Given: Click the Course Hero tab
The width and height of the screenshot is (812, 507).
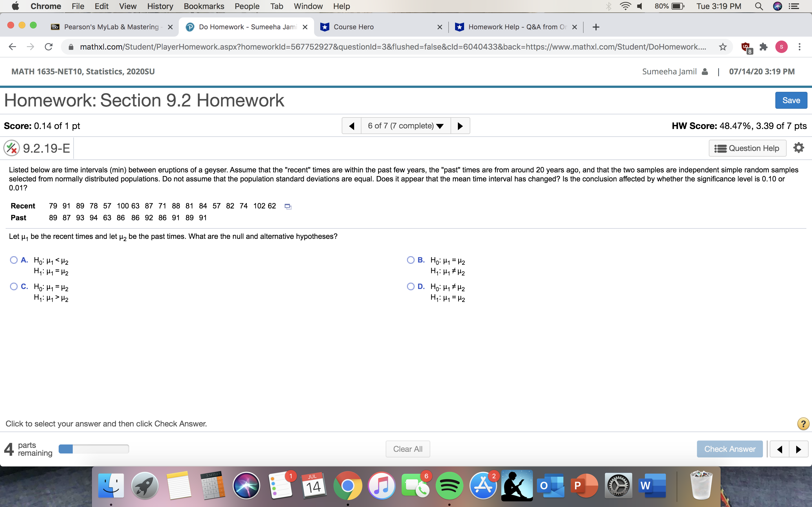Looking at the screenshot, I should (x=380, y=26).
